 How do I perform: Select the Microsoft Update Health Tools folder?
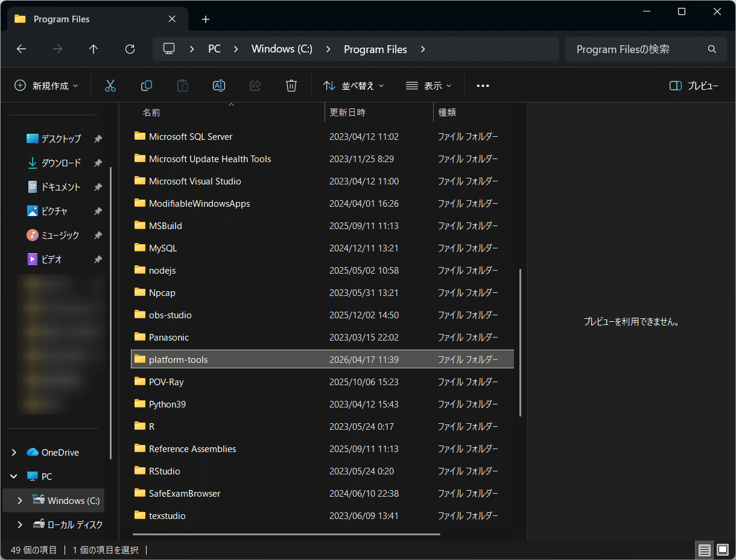click(323, 159)
